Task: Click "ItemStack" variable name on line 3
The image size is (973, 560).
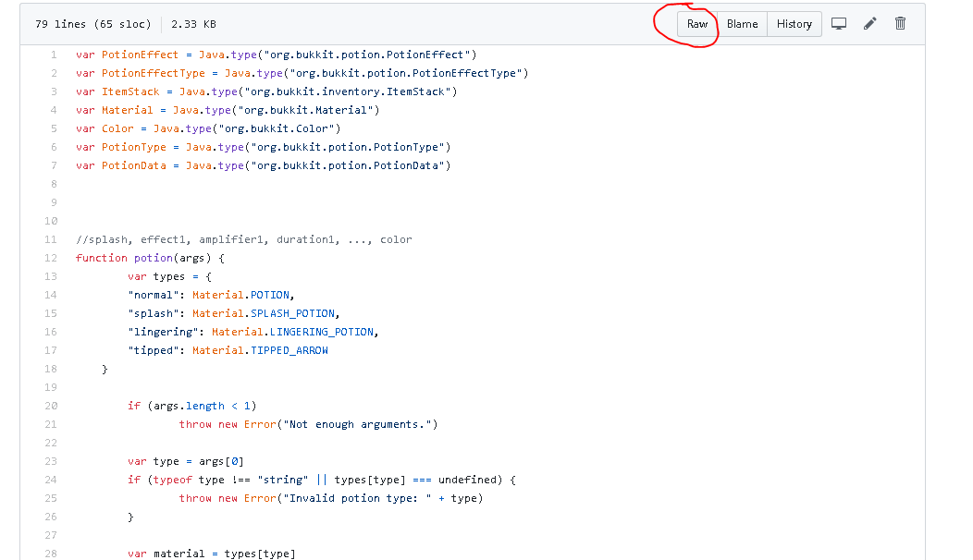Action: point(131,91)
